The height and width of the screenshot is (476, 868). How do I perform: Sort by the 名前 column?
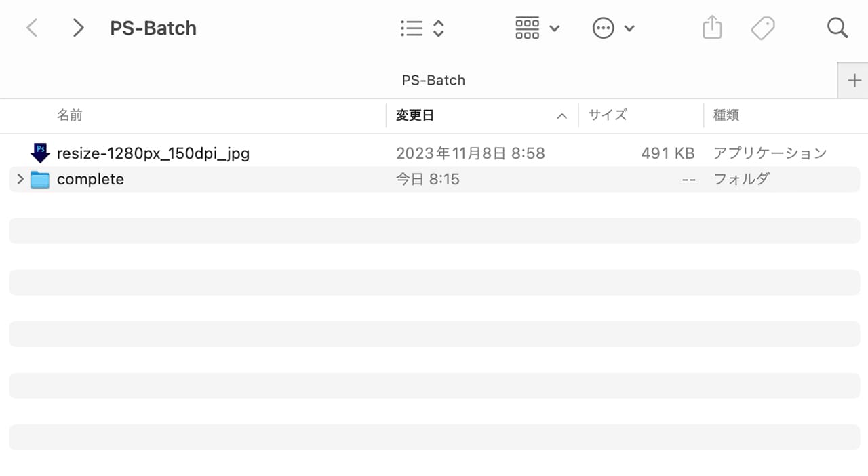coord(70,116)
